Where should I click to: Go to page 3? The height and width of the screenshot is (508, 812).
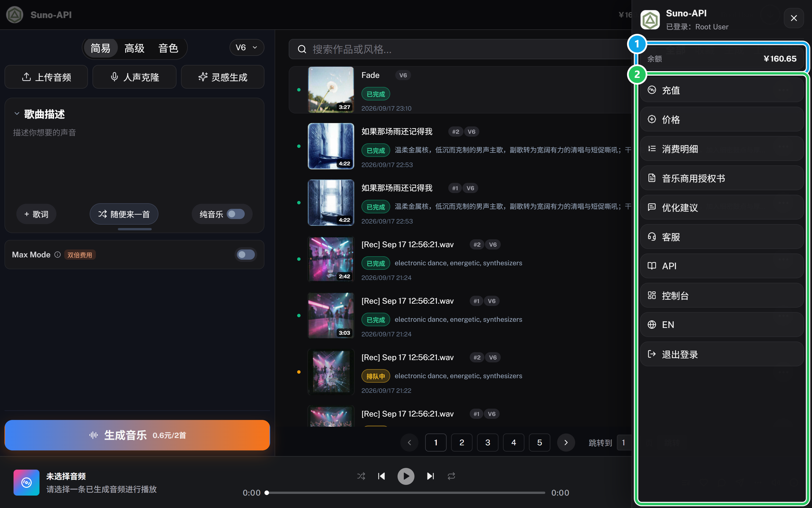coord(487,443)
